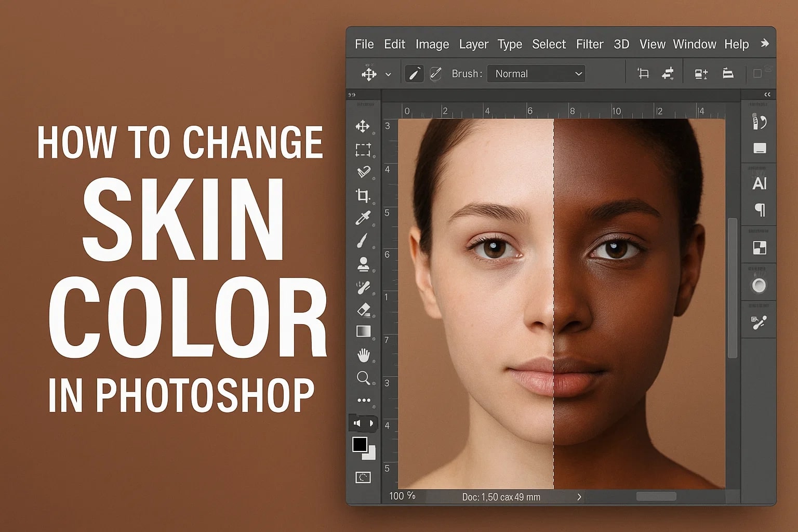Screen dimensions: 798x532
Task: Click the swap-arrows icon in the options bar
Action: tap(668, 74)
